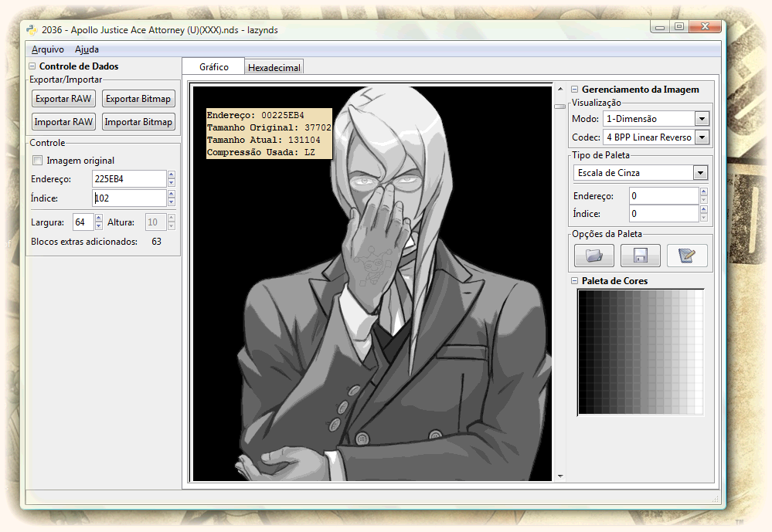Click the Índice field containing 102
The width and height of the screenshot is (772, 532).
point(130,198)
